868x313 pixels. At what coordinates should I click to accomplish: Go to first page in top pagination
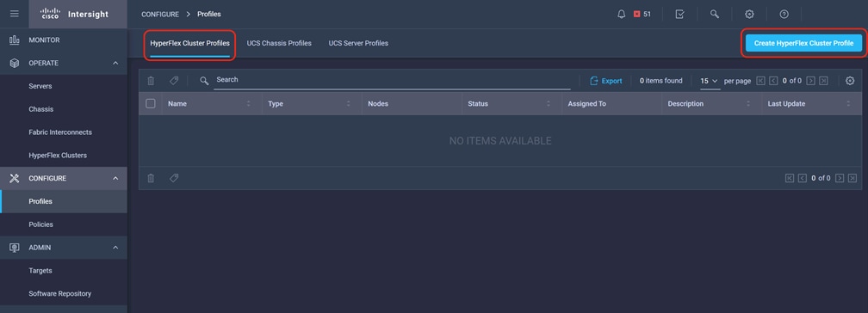[760, 81]
